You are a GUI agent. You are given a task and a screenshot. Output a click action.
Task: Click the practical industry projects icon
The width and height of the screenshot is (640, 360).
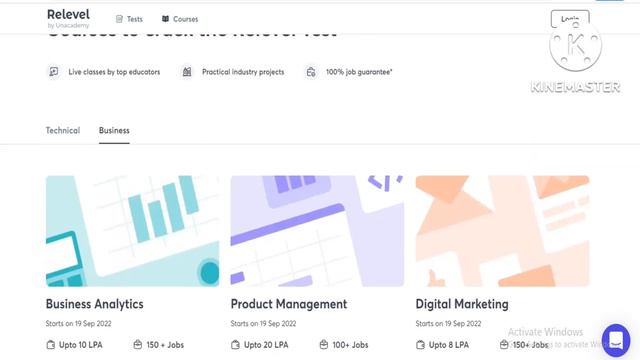[187, 72]
